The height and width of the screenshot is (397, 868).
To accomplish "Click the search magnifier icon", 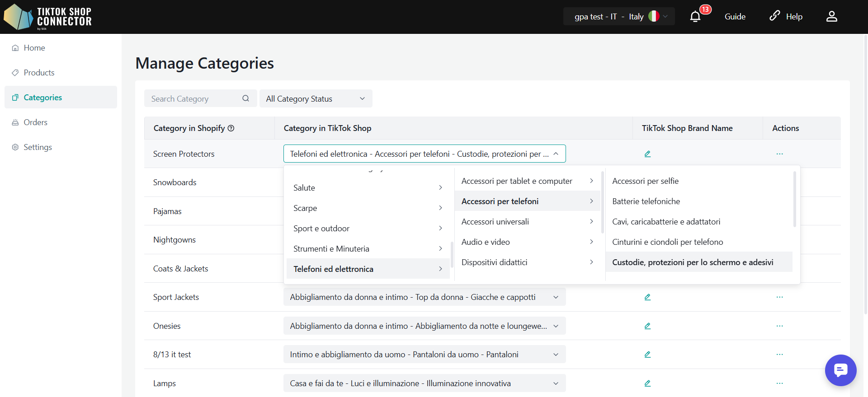I will pos(245,98).
